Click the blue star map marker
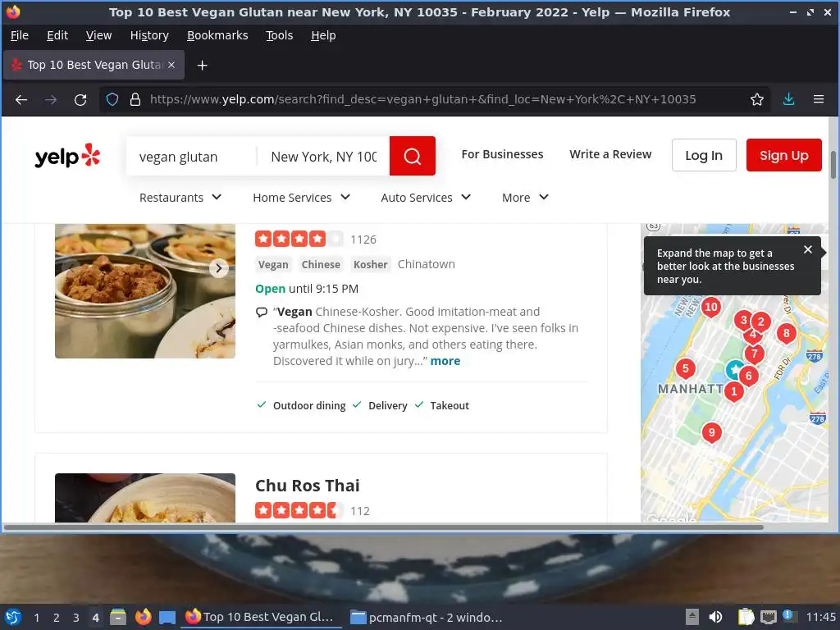 point(734,369)
